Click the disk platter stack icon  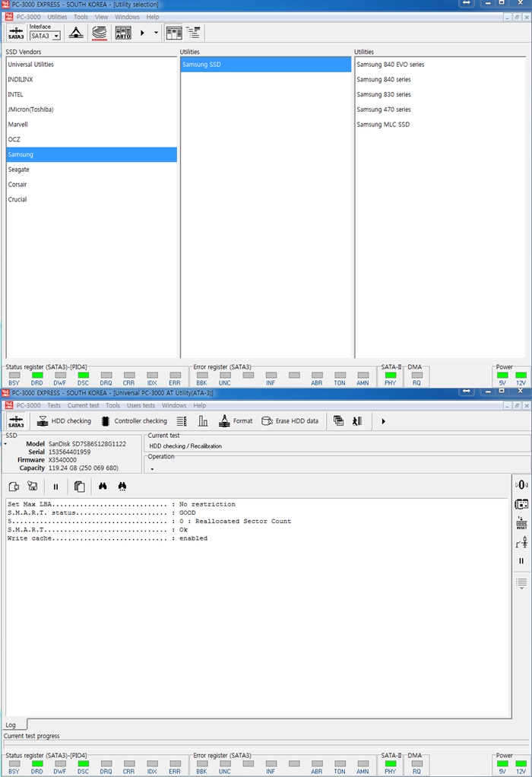[100, 33]
